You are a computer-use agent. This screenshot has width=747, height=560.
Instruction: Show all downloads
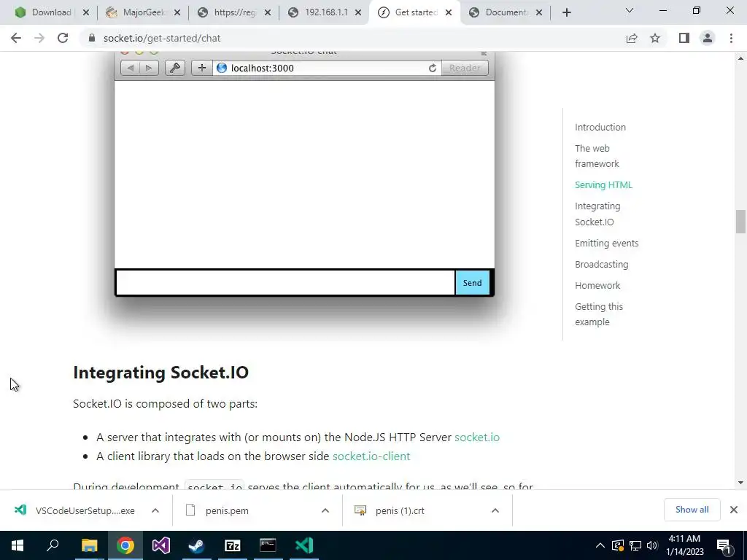tap(692, 510)
